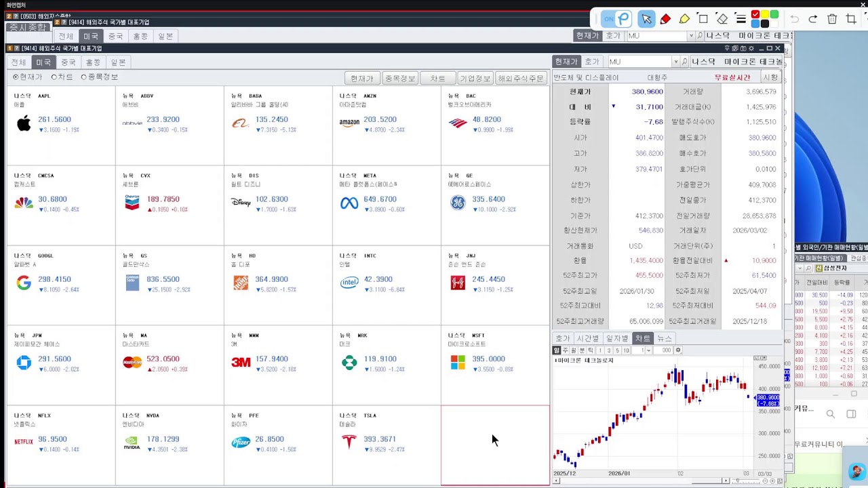
Task: Choose the rectangle shape tool
Action: 703,19
